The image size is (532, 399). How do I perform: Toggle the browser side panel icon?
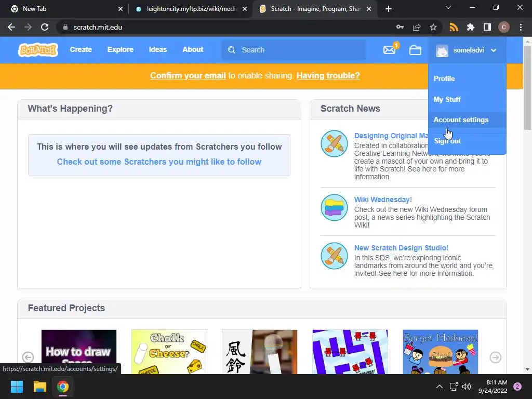point(487,27)
